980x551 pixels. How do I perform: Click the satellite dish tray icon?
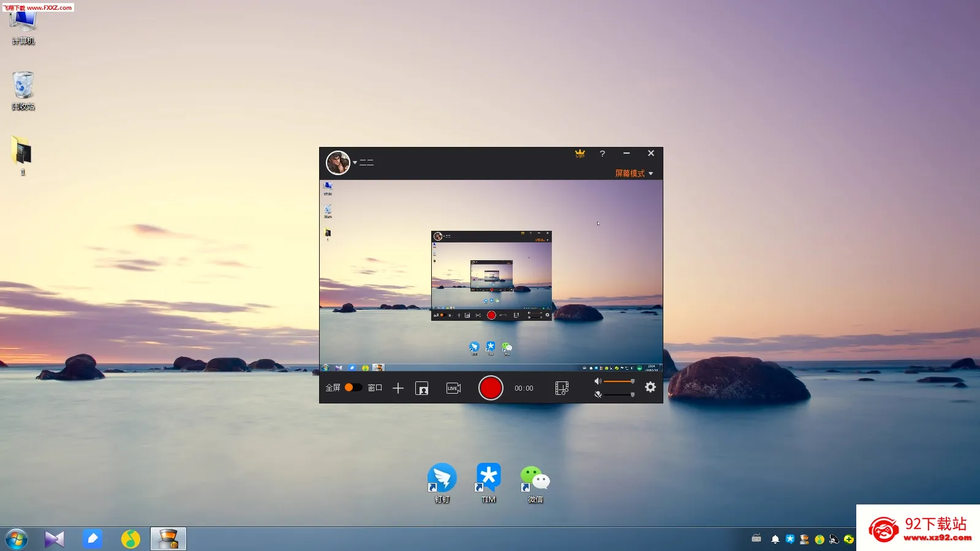(834, 539)
